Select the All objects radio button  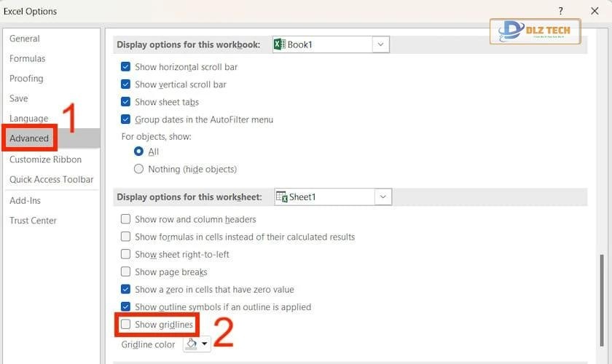[139, 151]
